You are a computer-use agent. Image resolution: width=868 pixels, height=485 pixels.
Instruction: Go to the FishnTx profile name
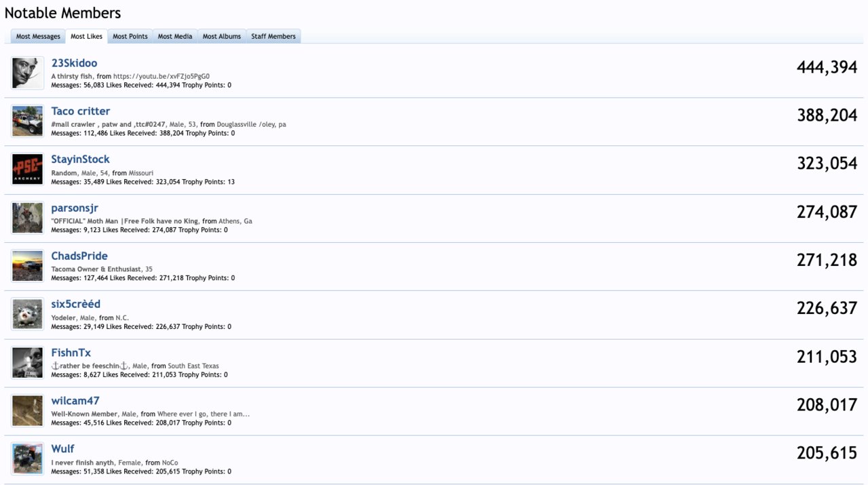[71, 353]
